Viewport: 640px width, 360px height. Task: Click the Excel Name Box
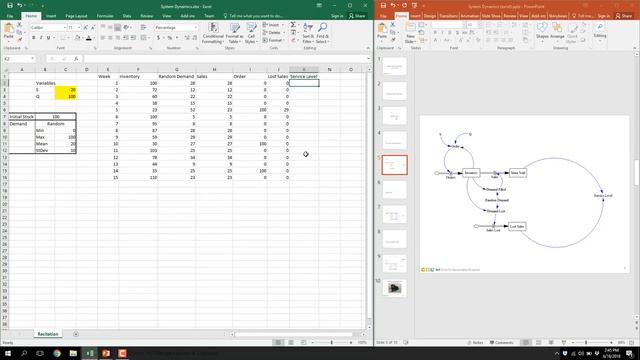(19, 59)
